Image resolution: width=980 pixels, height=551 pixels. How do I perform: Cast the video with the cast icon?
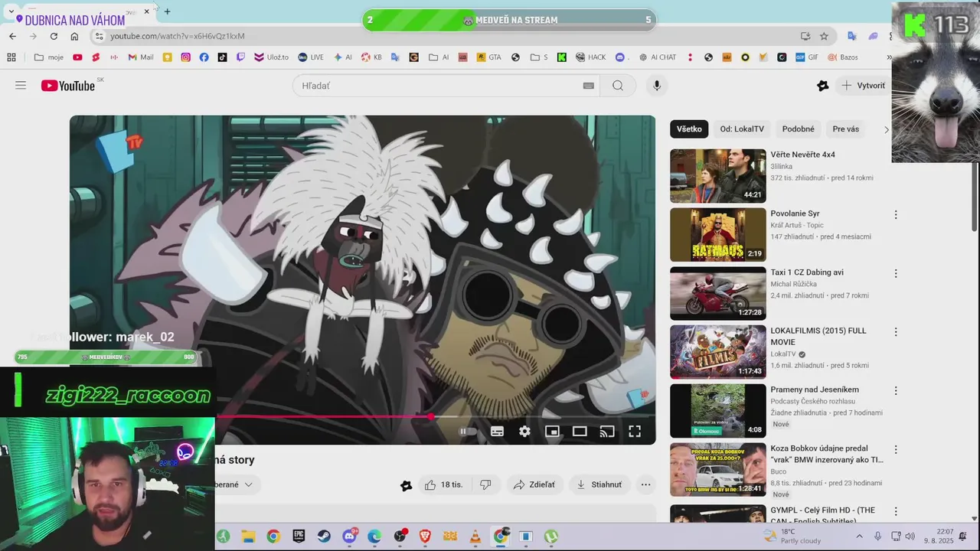pos(607,432)
